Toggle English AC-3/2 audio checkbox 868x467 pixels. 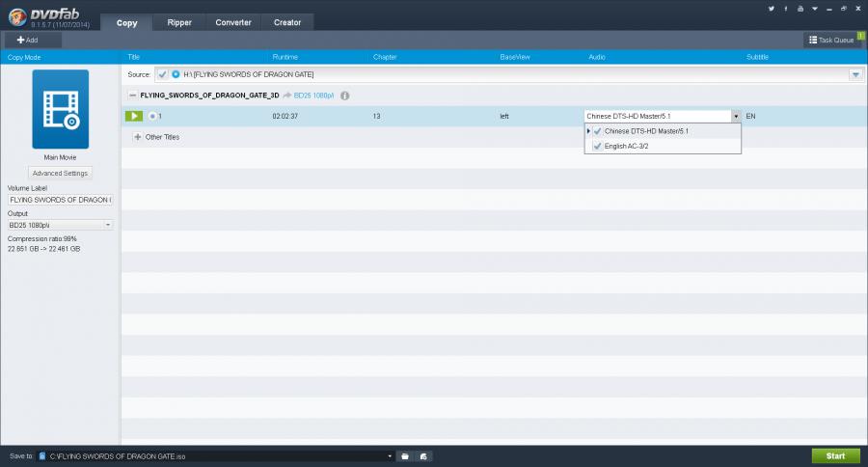pos(597,147)
